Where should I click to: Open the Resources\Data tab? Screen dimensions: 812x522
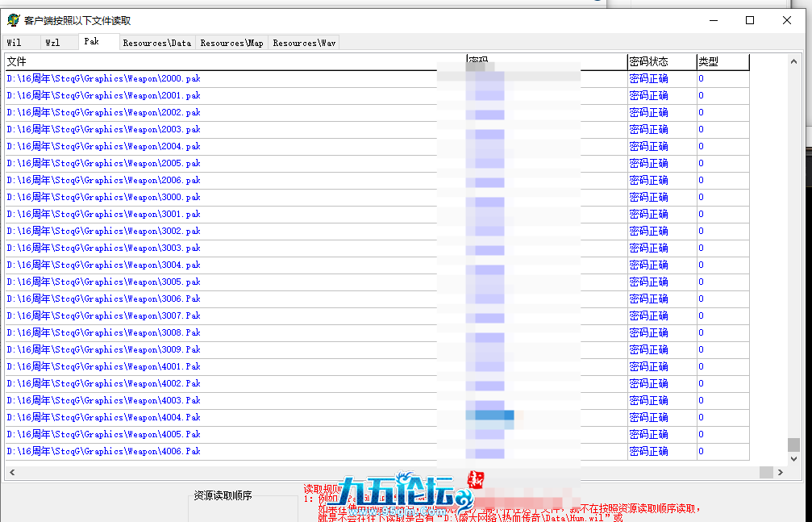click(x=156, y=43)
